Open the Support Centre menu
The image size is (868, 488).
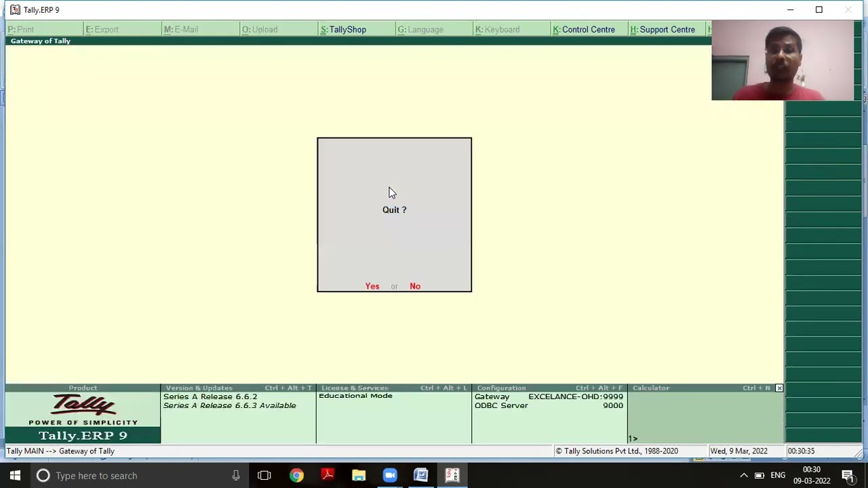(x=663, y=29)
